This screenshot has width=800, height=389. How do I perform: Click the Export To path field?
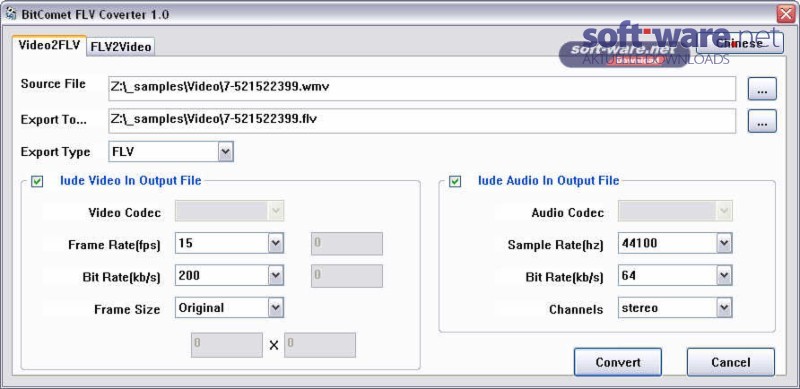tap(422, 120)
